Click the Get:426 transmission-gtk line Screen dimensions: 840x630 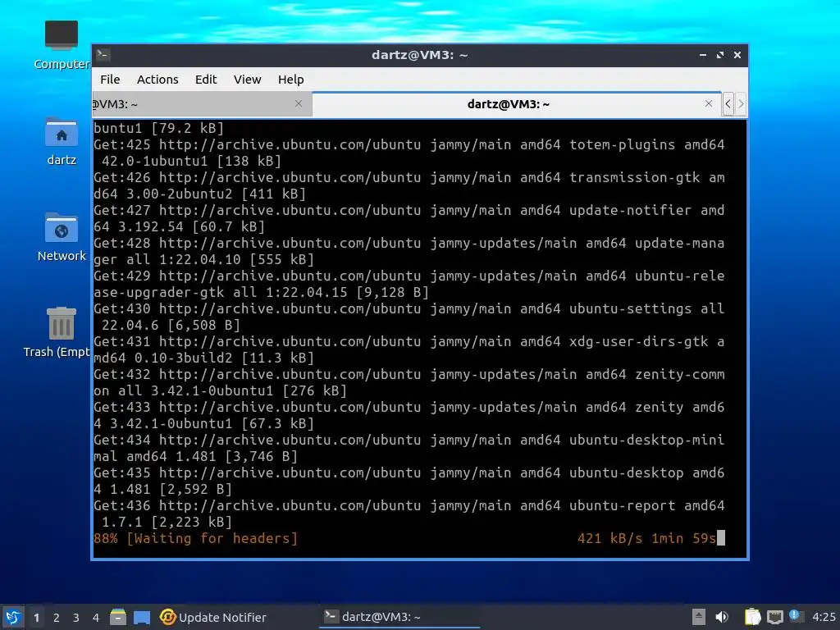409,185
